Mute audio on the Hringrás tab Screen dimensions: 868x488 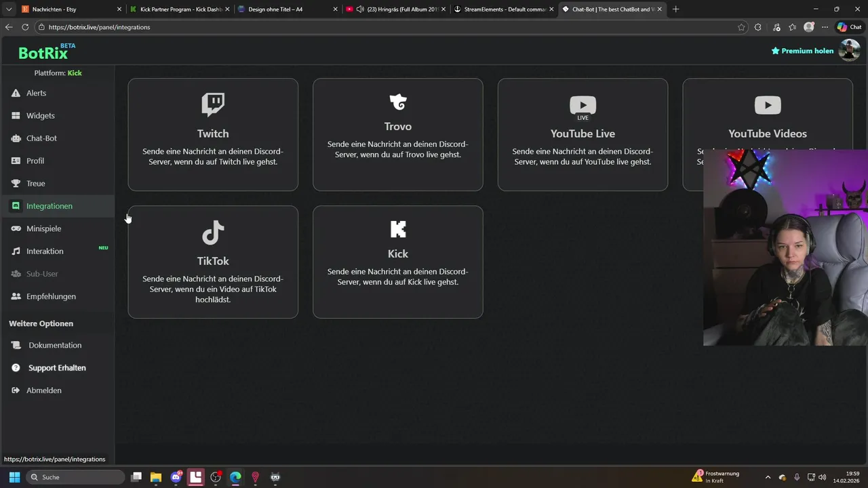pos(361,9)
